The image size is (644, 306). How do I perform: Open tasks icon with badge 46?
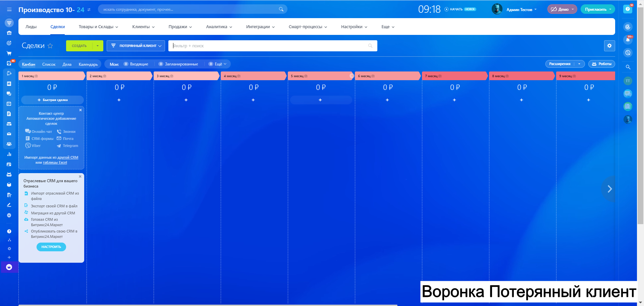click(x=9, y=63)
